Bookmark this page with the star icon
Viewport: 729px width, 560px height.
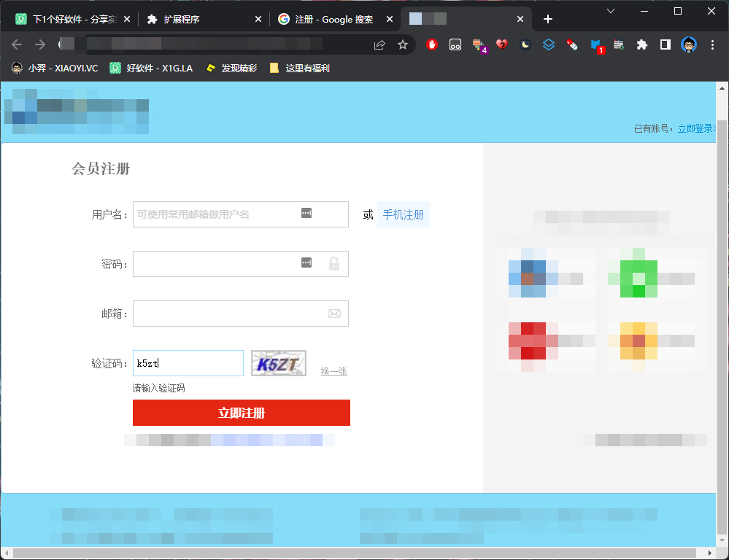click(x=403, y=44)
